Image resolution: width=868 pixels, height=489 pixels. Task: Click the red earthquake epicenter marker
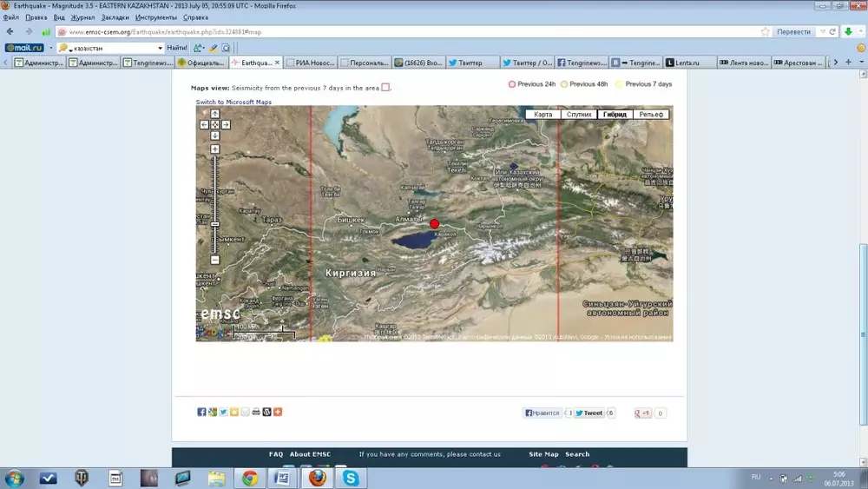(x=435, y=223)
